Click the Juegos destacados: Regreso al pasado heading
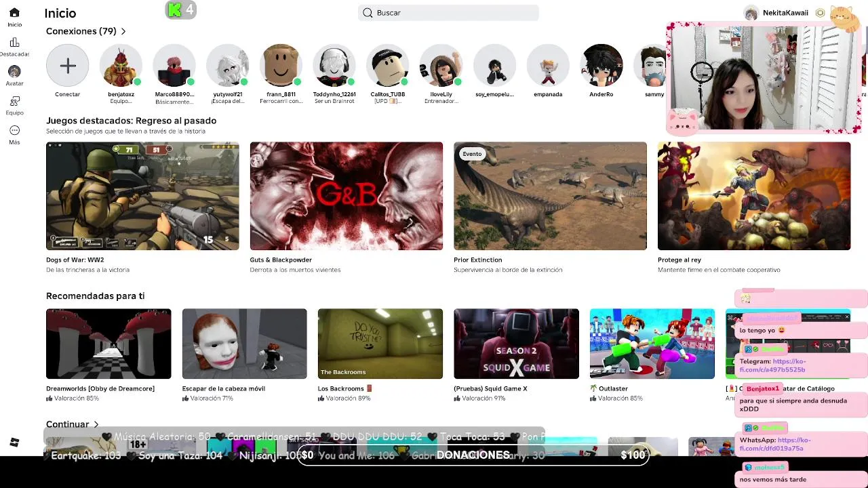The image size is (868, 488). (131, 121)
